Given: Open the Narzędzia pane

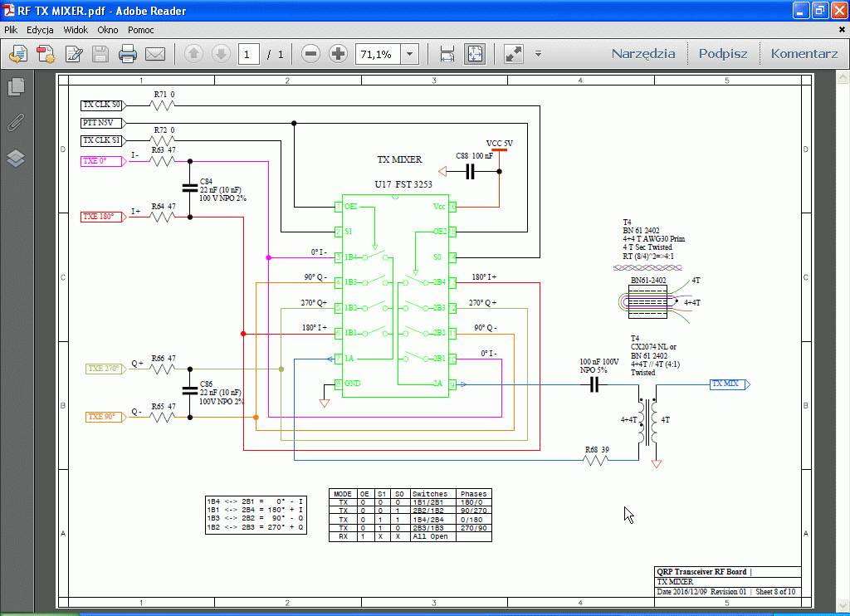Looking at the screenshot, I should click(643, 54).
